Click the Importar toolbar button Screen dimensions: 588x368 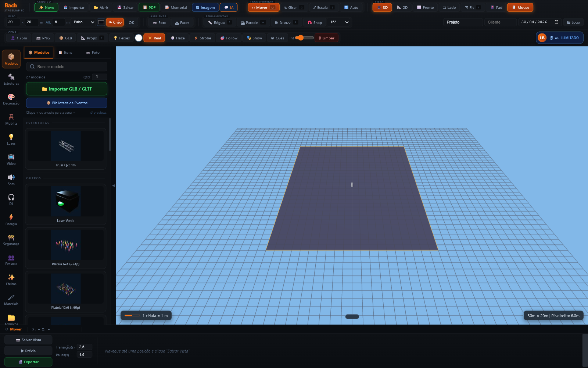(x=74, y=7)
